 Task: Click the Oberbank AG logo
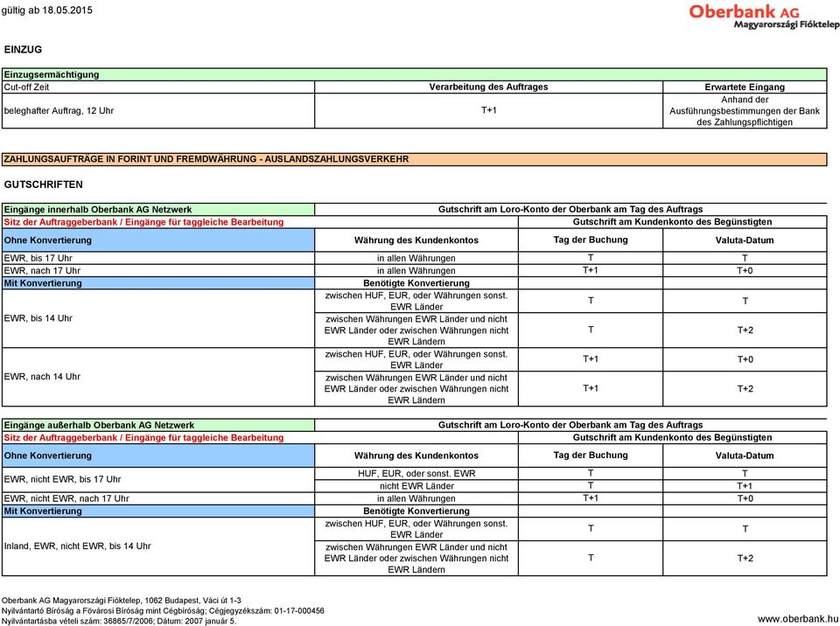pyautogui.click(x=764, y=16)
